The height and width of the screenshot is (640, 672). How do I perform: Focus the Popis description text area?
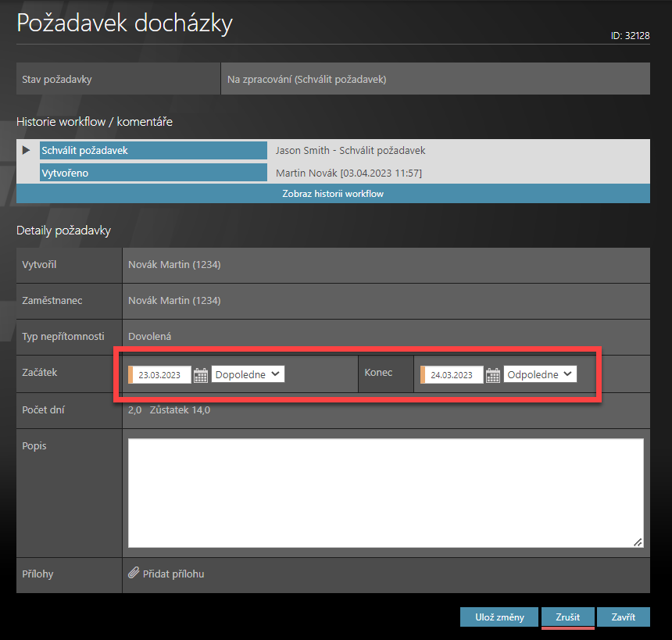[385, 492]
